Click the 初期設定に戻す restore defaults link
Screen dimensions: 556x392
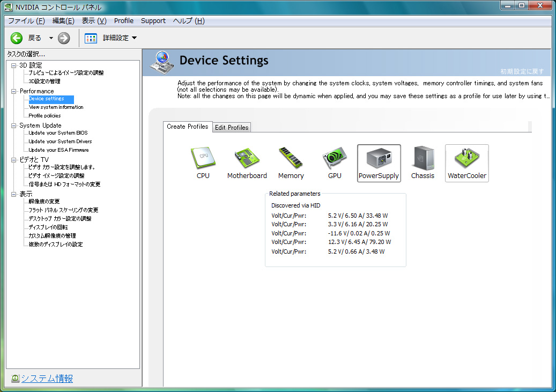click(x=522, y=71)
